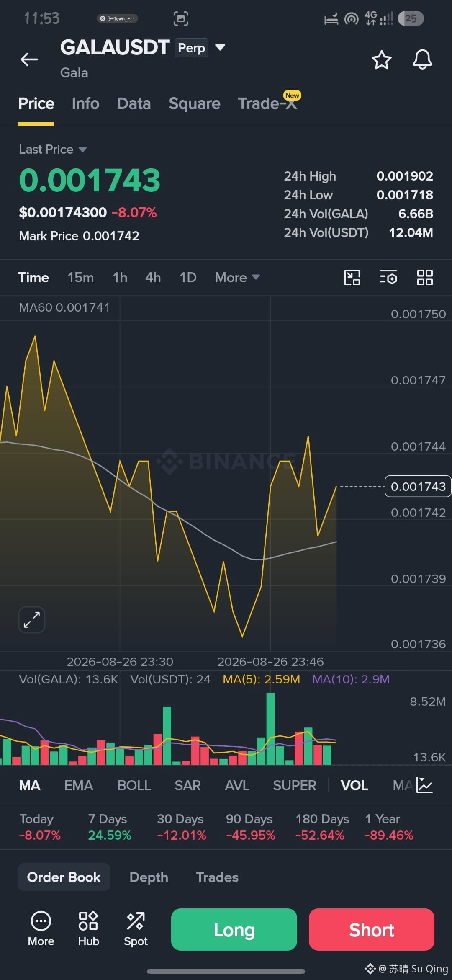Screen dimensions: 452x980
Task: Toggle the MA indicator
Action: [x=30, y=785]
